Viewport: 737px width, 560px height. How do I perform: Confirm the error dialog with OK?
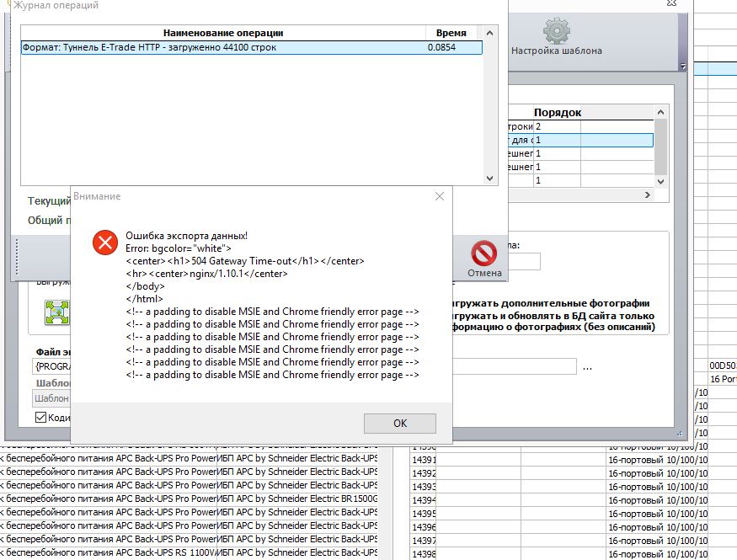point(399,424)
